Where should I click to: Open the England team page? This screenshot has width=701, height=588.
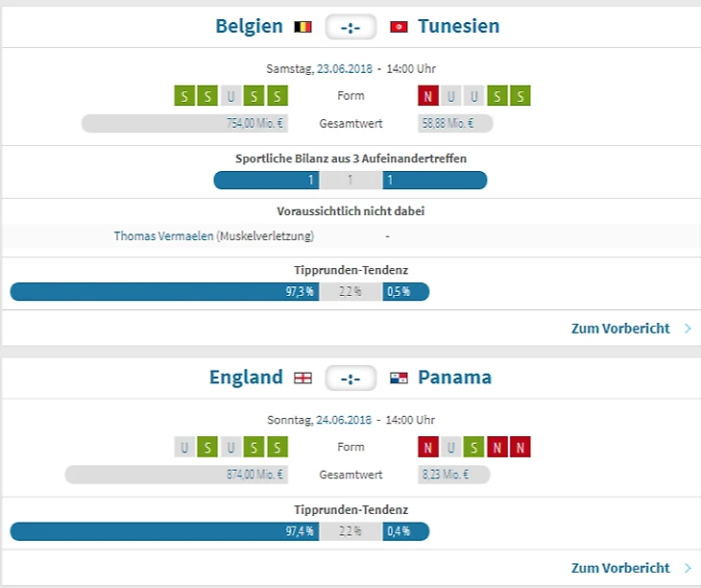tap(246, 377)
